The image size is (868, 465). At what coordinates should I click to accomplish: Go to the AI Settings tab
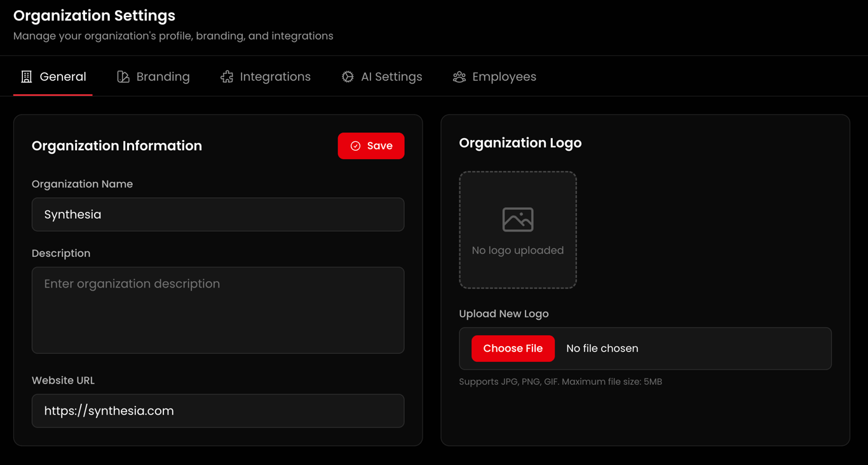pos(382,77)
